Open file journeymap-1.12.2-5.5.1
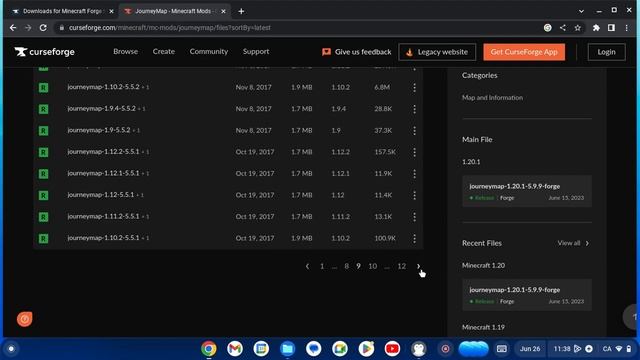640x360 pixels. [103, 152]
